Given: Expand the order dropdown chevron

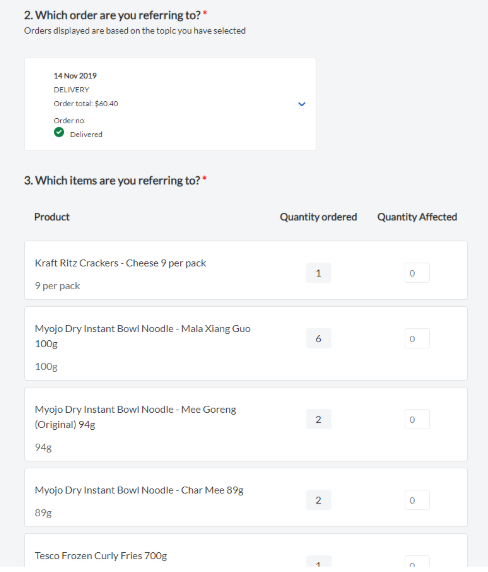Looking at the screenshot, I should (x=302, y=104).
